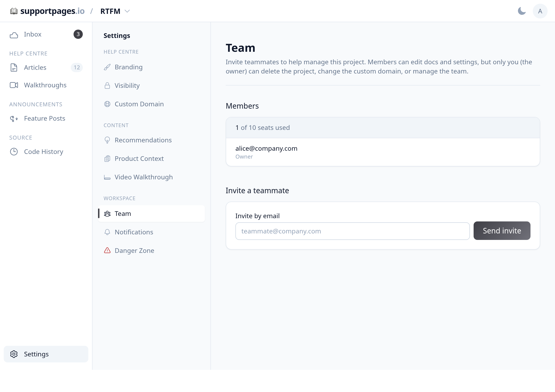Click the Danger Zone warning triangle icon
The height and width of the screenshot is (392, 555).
[107, 251]
